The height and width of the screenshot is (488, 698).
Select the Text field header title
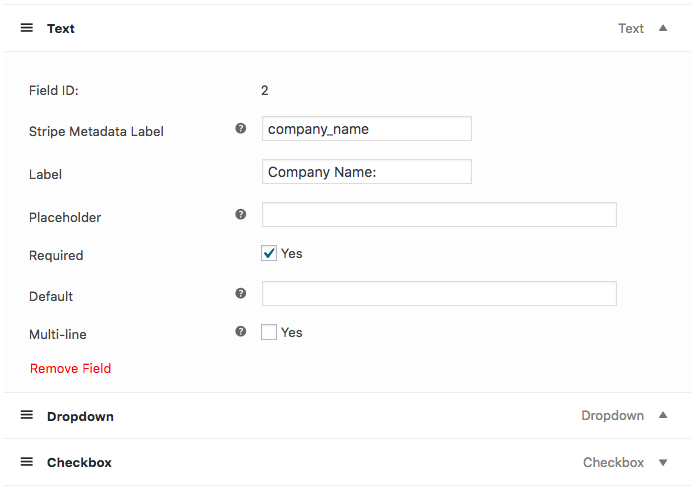coord(61,28)
